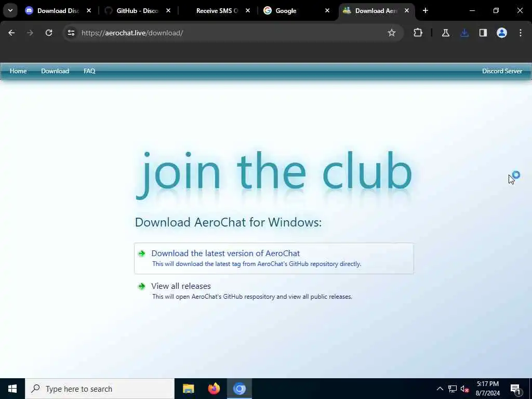Open the taskbar clock and date
532x399 pixels.
point(487,389)
